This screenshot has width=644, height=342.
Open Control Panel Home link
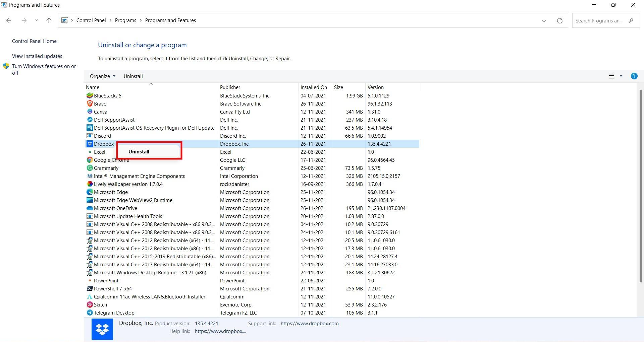point(34,41)
